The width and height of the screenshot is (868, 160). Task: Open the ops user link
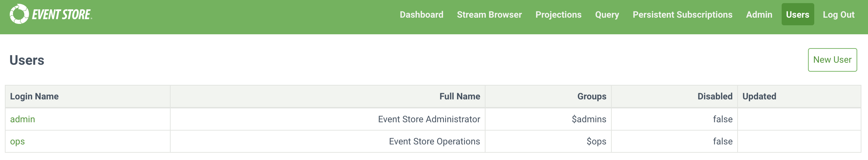coord(17,141)
